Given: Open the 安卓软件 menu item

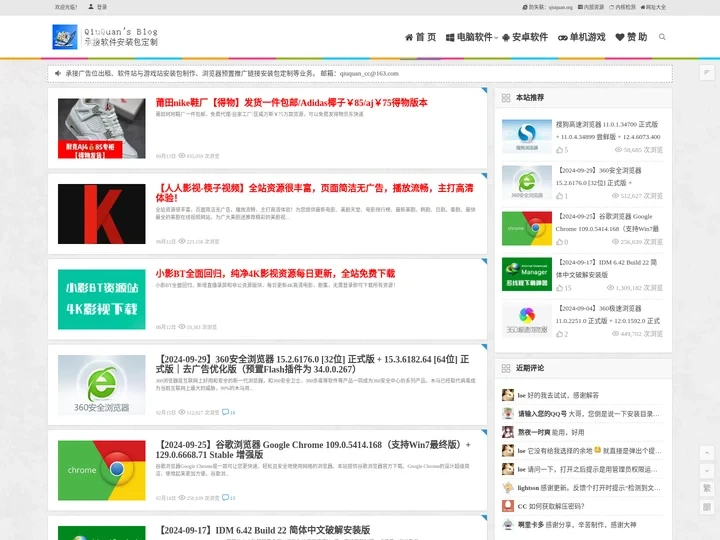Looking at the screenshot, I should click(x=525, y=37).
